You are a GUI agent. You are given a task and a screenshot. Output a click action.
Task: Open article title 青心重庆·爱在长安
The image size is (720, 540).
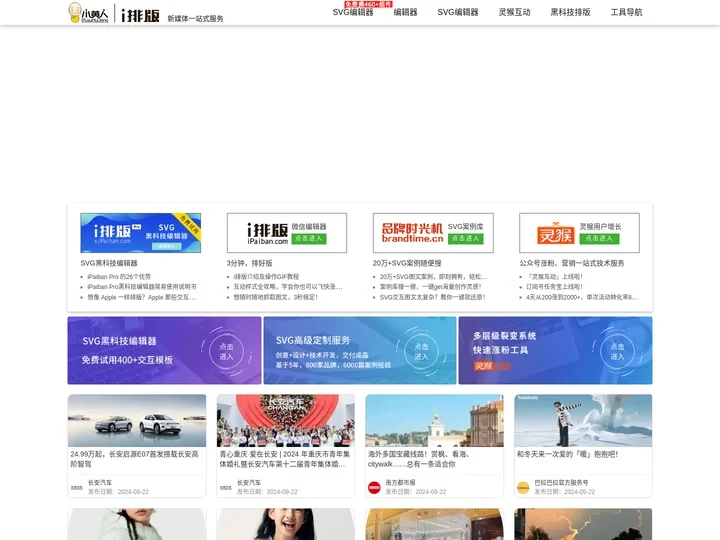[x=285, y=459]
